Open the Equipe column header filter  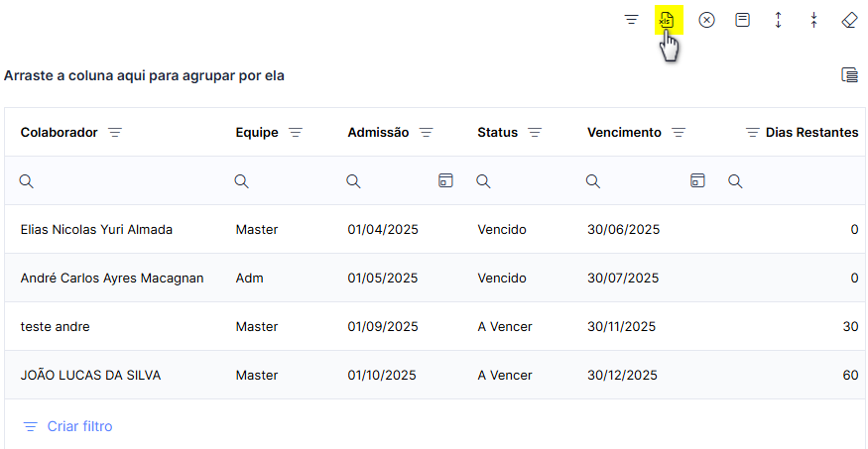coord(296,133)
